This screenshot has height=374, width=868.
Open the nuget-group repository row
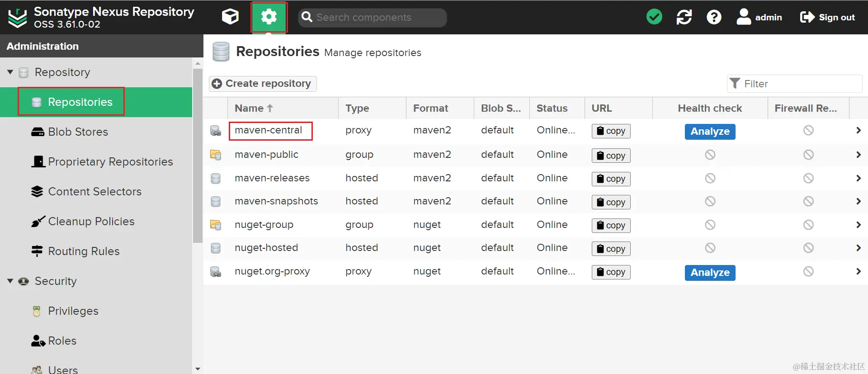click(x=535, y=225)
